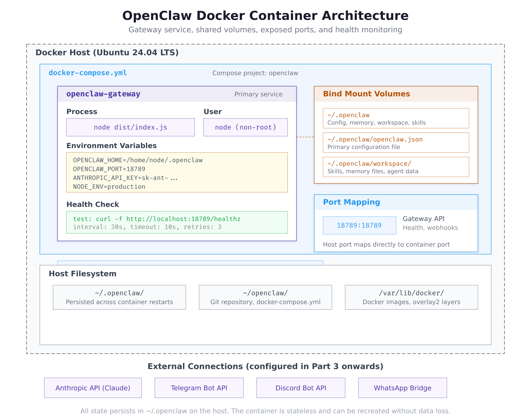Toggle the Health Check section
The width and height of the screenshot is (531, 420).
coord(93,204)
